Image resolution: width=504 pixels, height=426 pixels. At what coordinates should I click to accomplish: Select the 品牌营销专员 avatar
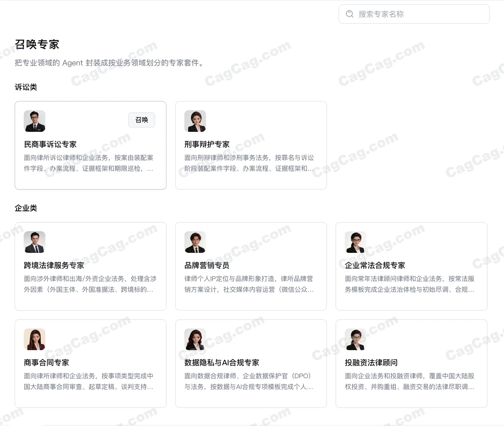195,242
